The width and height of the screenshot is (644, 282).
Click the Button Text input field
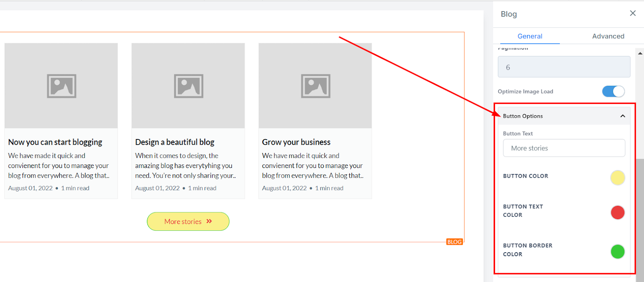pyautogui.click(x=564, y=148)
